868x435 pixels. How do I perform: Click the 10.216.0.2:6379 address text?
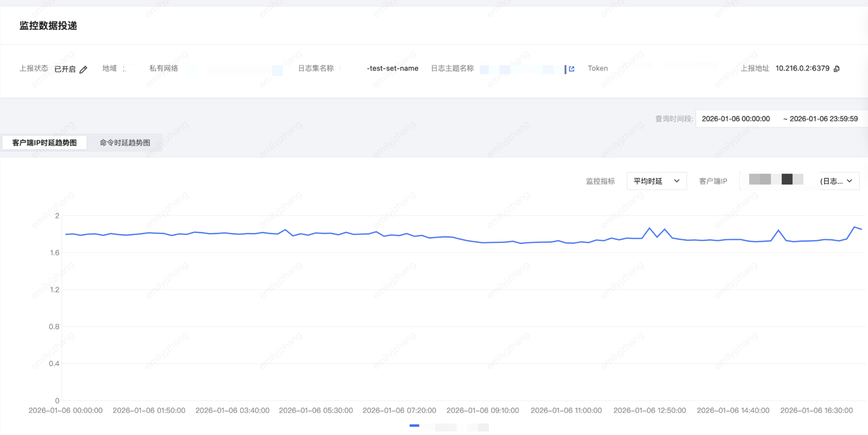802,68
